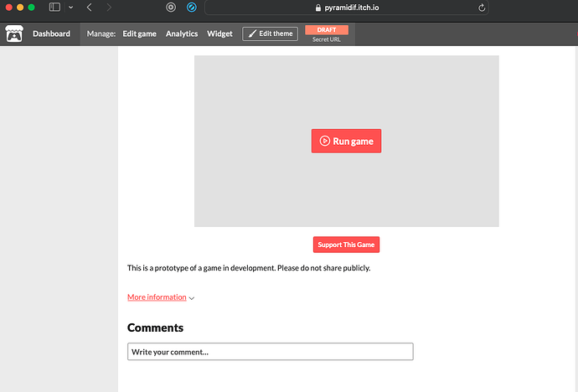Select Edit game in the manage bar
Screen dimensions: 578x392
[x=139, y=34]
